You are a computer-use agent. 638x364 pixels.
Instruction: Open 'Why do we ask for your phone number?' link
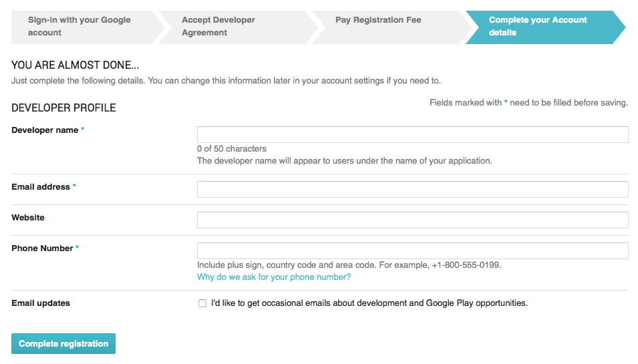pyautogui.click(x=274, y=277)
